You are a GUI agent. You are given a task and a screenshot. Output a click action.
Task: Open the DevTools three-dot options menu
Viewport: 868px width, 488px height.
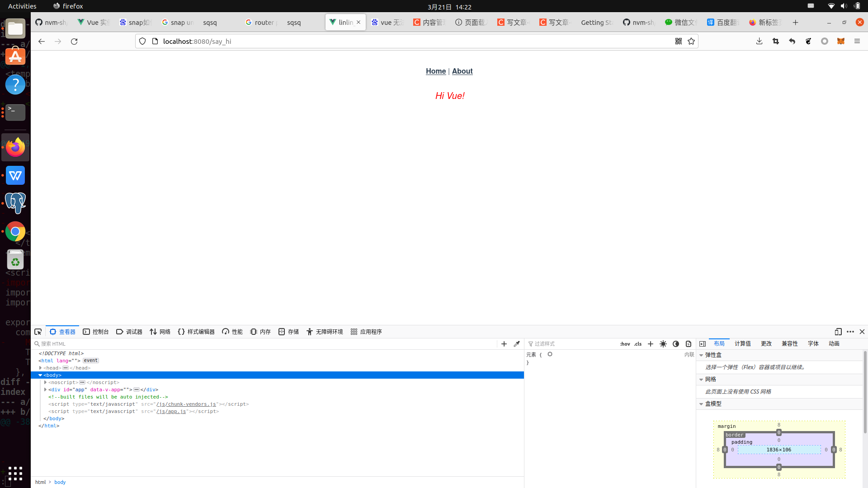[850, 332]
